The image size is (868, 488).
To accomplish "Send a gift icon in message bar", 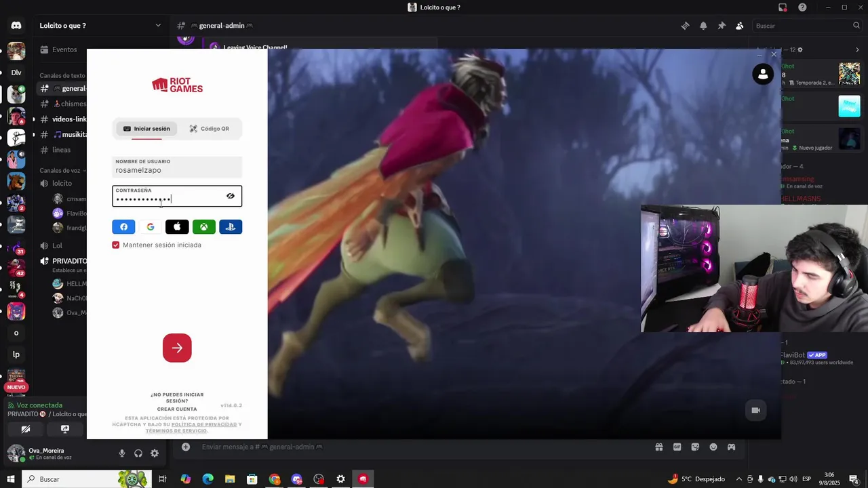I will pos(658,447).
